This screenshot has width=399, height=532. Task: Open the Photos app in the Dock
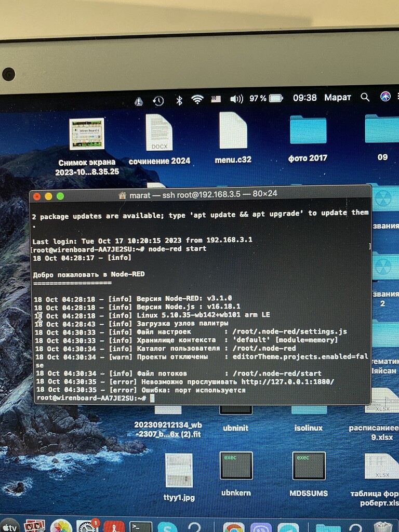[61, 526]
